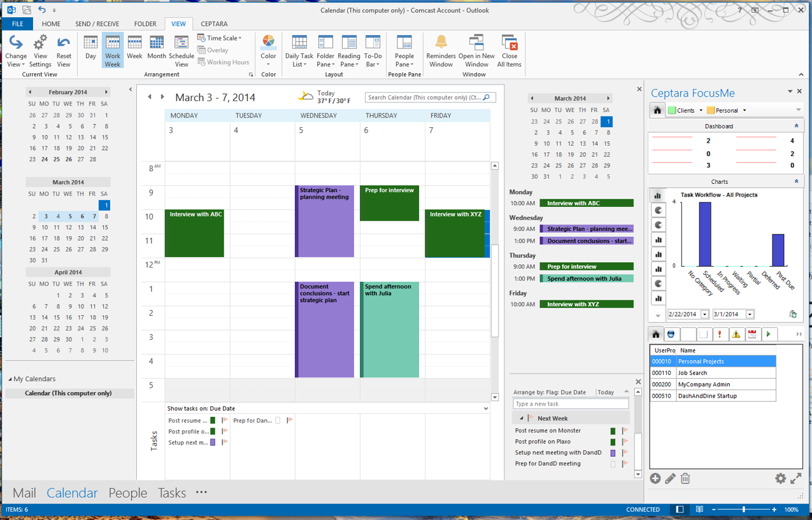Image resolution: width=812 pixels, height=520 pixels.
Task: Click purple category square of Setup next meeting with DandD
Action: pyautogui.click(x=613, y=453)
